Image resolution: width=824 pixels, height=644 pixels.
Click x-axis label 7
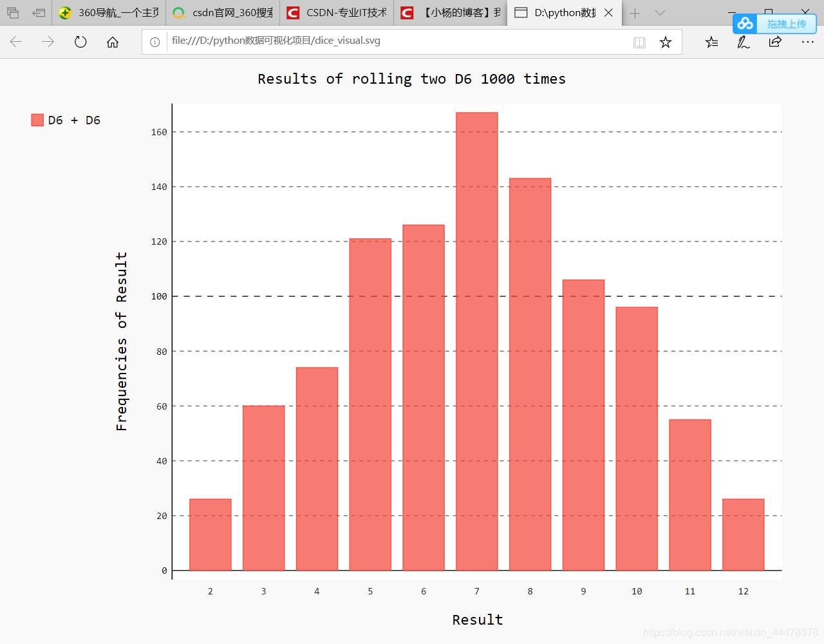pos(477,591)
